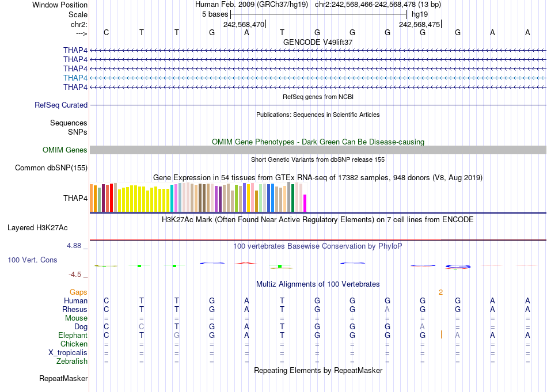Click the faded G in the Elephant row

pos(177,335)
